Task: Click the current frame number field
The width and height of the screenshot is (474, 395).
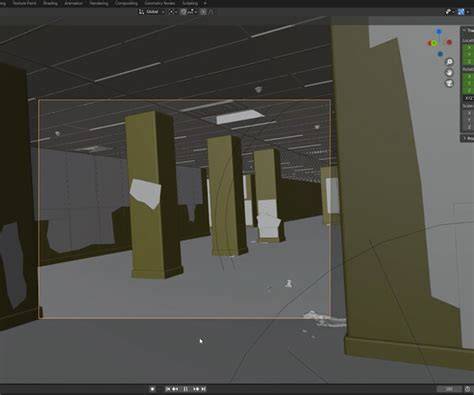Action: point(449,389)
